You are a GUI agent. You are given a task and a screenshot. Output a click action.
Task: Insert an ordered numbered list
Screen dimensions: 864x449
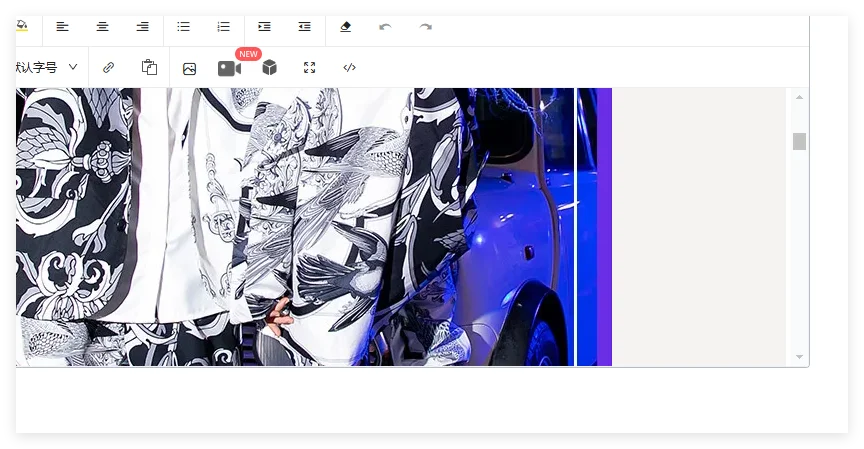[x=224, y=26]
